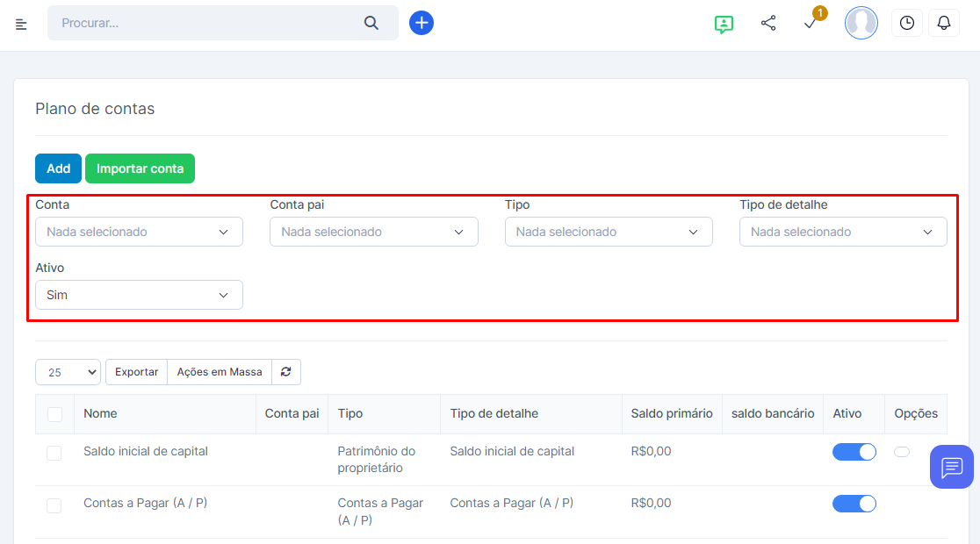Open the clock timesheet icon
980x544 pixels.
[x=906, y=24]
